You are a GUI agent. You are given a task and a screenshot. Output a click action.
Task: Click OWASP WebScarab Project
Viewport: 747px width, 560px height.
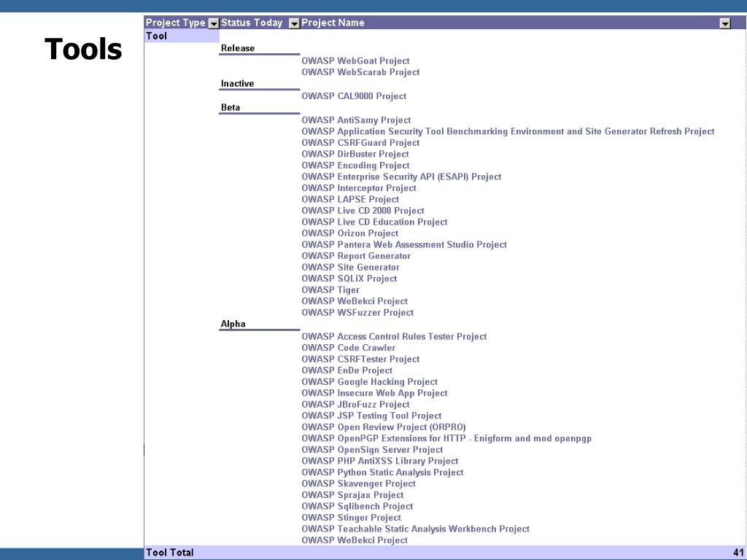click(x=360, y=72)
